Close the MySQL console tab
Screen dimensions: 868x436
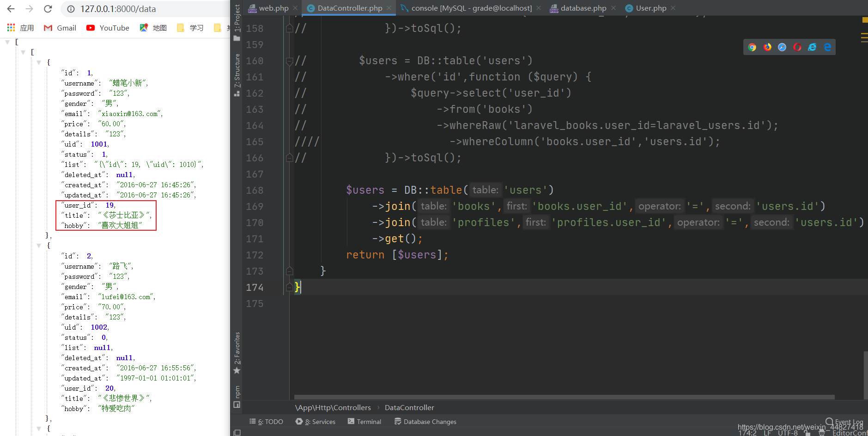coord(539,8)
